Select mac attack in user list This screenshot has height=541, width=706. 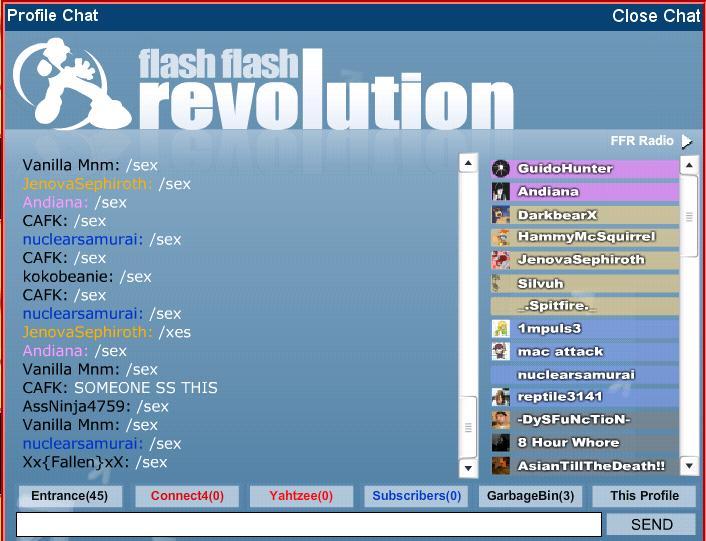pos(560,352)
